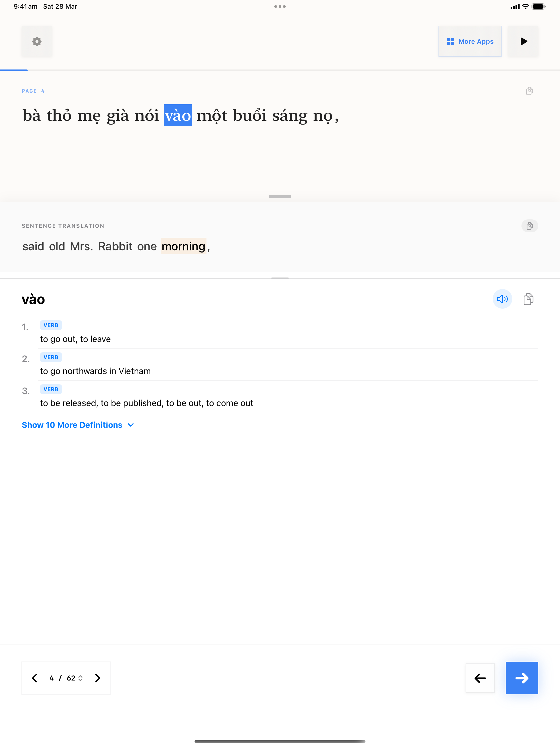Copy the page 4 sentence text
Image resolution: width=560 pixels, height=747 pixels.
coord(529,91)
